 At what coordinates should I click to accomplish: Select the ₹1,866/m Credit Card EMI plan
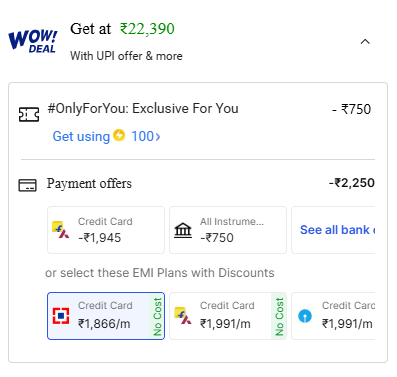pos(106,316)
